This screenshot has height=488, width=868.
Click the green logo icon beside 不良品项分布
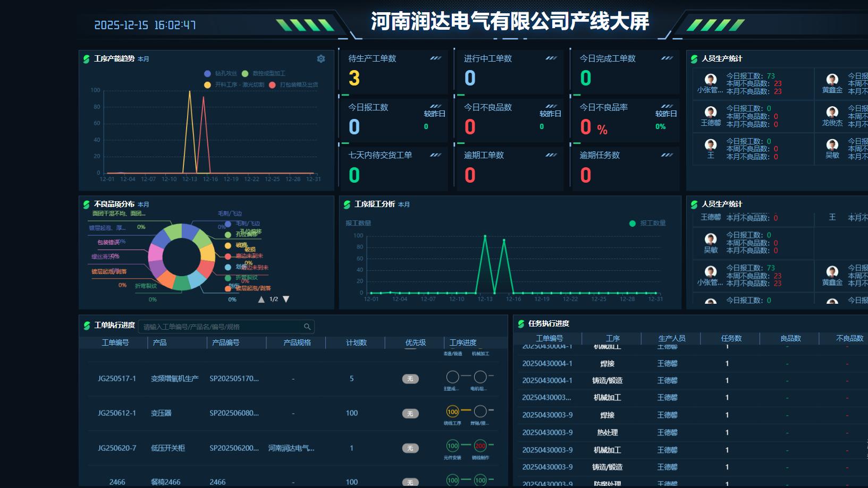click(x=86, y=203)
